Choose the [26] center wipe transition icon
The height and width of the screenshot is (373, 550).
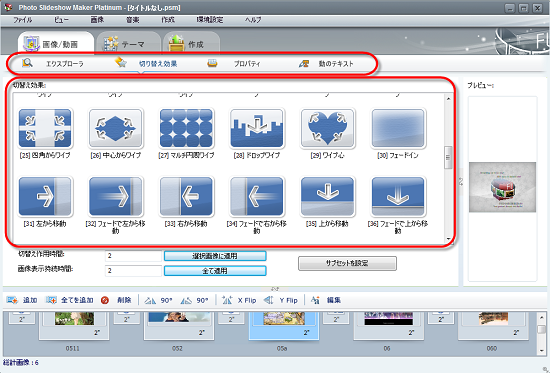[116, 128]
